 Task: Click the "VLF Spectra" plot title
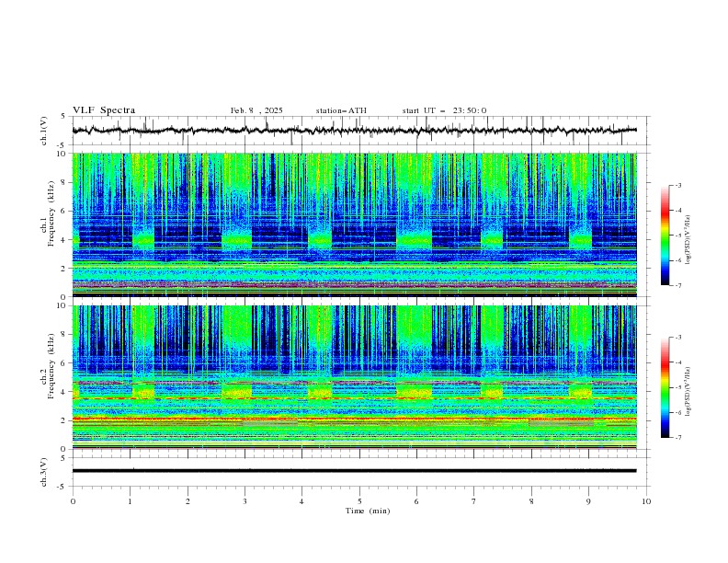(104, 110)
